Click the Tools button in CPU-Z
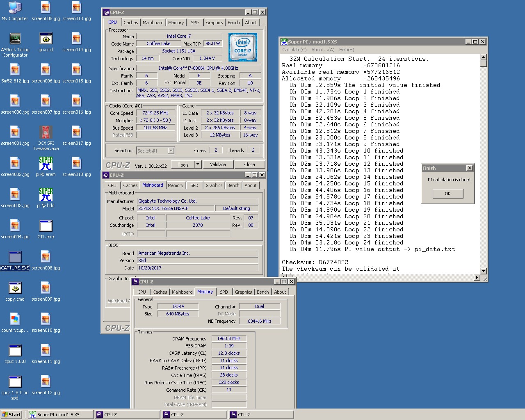The width and height of the screenshot is (525, 420). click(183, 164)
